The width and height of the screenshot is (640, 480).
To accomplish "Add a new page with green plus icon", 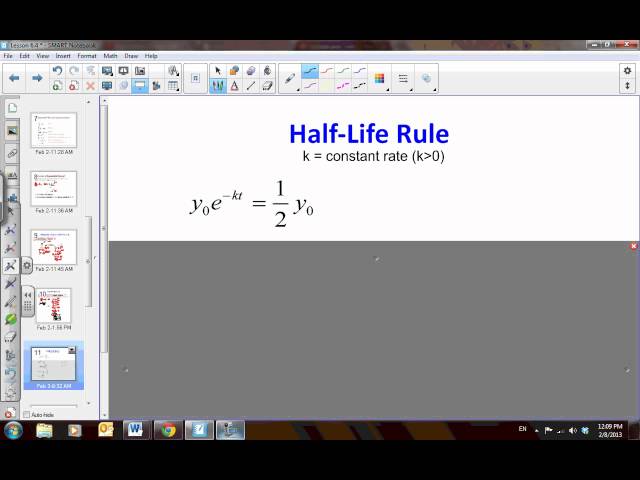I will pos(58,86).
